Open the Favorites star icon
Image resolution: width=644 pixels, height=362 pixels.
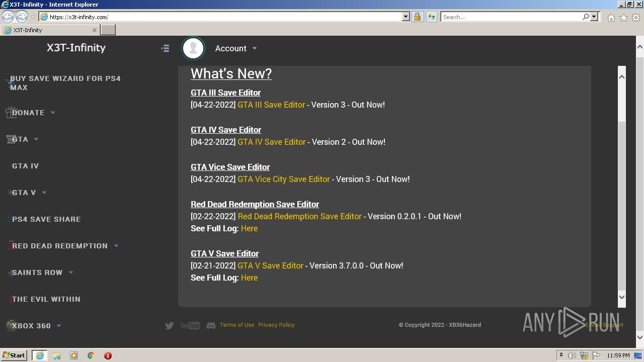click(x=623, y=18)
